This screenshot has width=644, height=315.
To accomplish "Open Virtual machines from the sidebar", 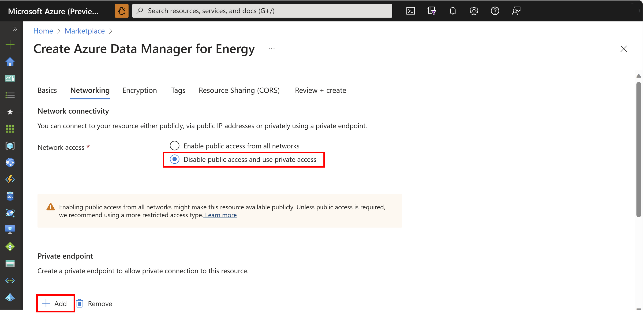I will click(x=10, y=229).
